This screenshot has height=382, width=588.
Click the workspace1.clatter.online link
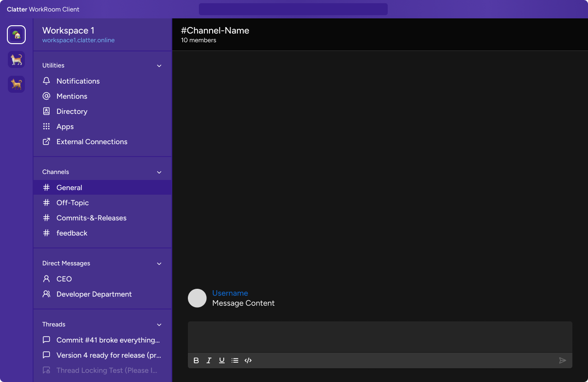pyautogui.click(x=78, y=40)
